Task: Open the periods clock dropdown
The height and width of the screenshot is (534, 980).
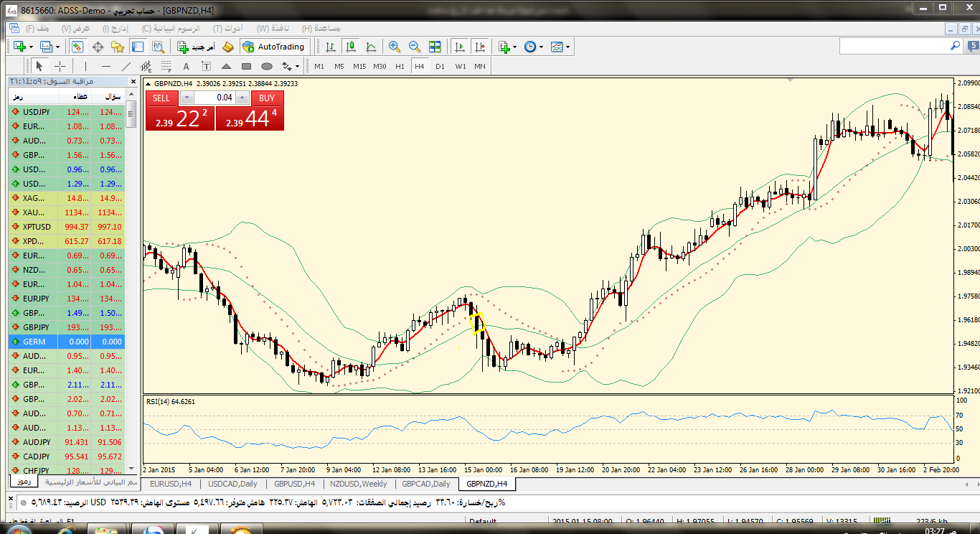Action: pos(541,47)
